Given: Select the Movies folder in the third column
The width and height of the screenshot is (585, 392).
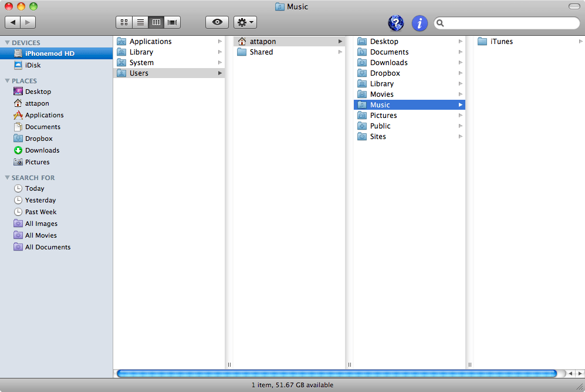Looking at the screenshot, I should click(410, 94).
